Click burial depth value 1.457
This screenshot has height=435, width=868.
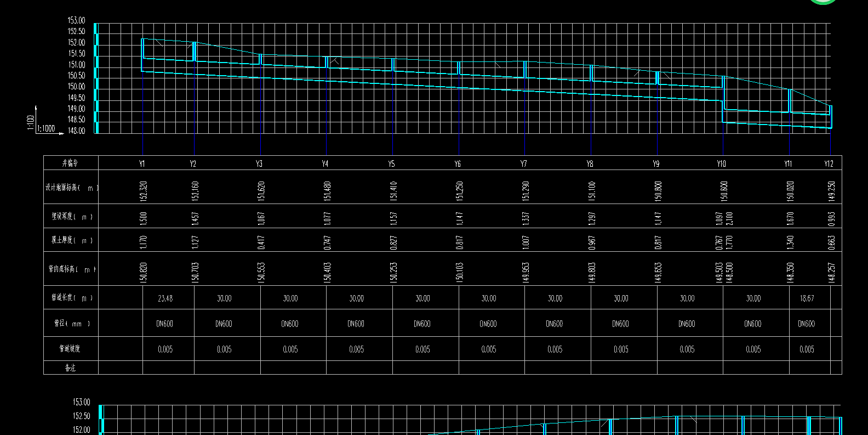195,218
